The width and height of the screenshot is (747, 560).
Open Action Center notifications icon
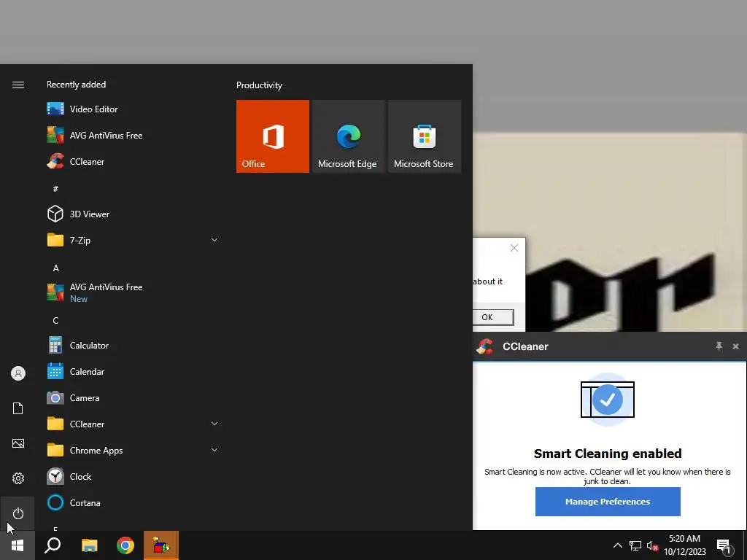(724, 546)
